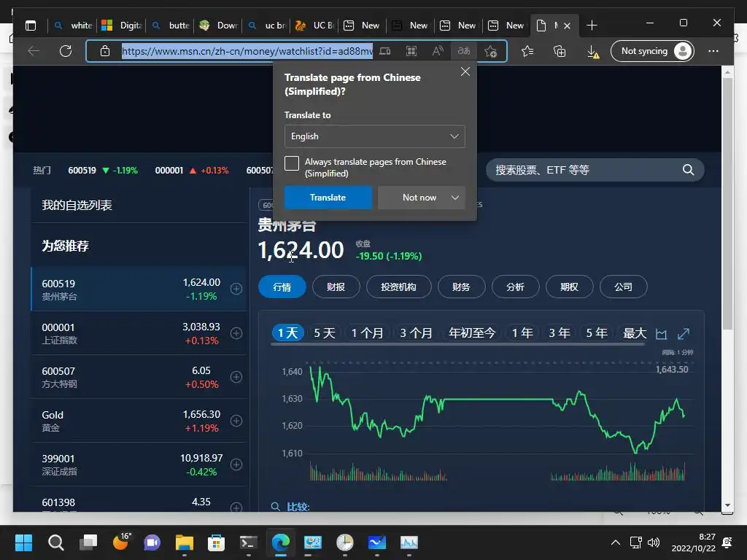Click the blue Translate button

click(x=328, y=197)
